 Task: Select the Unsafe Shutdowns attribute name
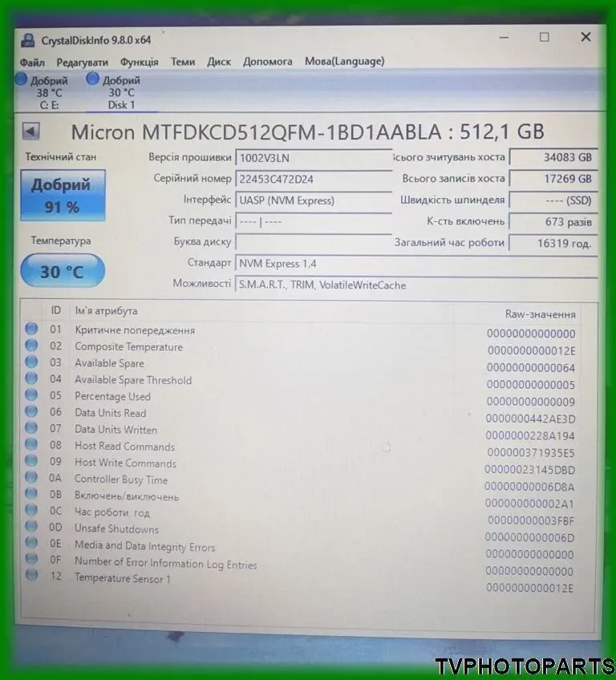click(x=116, y=528)
